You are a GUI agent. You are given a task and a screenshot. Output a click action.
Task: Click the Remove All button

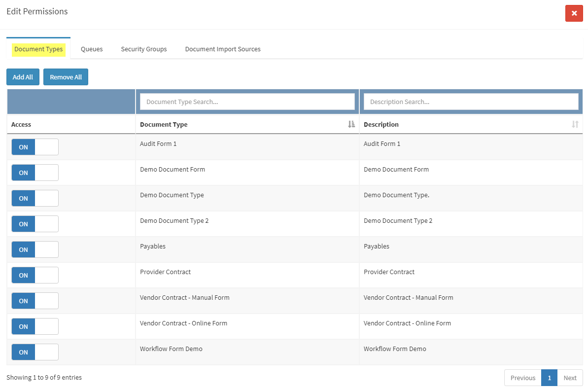tap(66, 77)
